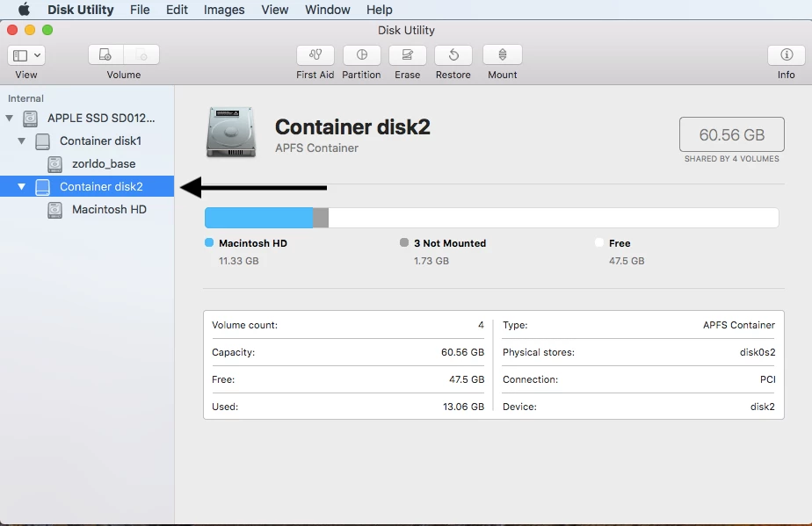Click the blue Macintosh HD legend dot
The width and height of the screenshot is (812, 526).
click(x=209, y=242)
